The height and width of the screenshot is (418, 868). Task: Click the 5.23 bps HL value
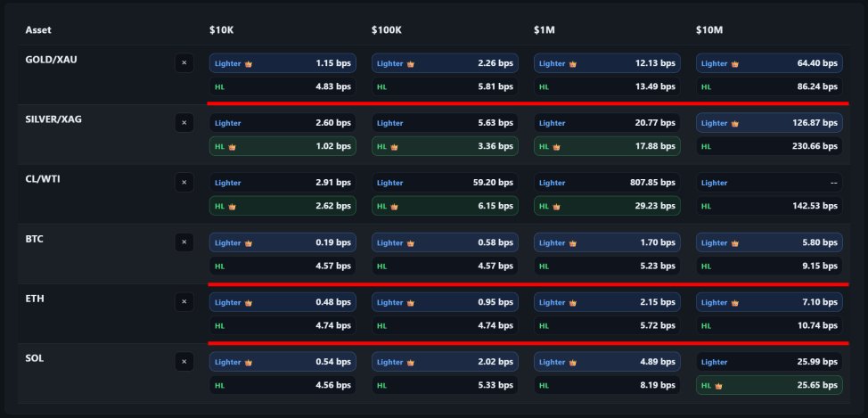tap(658, 266)
